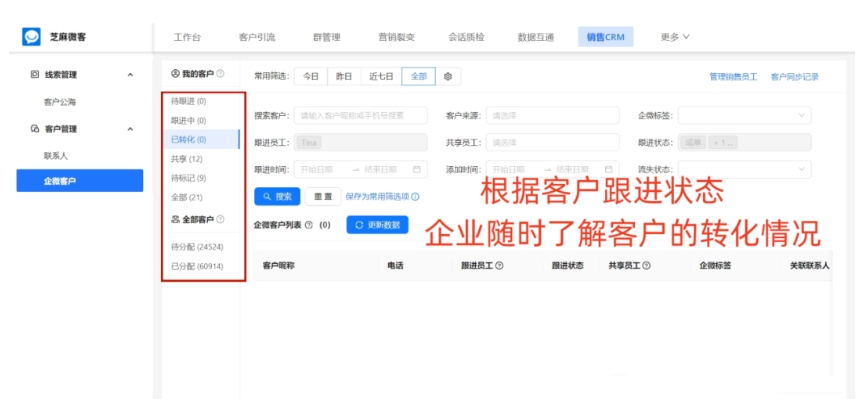The width and height of the screenshot is (864, 401).
Task: Show 共享 (12) customers
Action: 186,159
